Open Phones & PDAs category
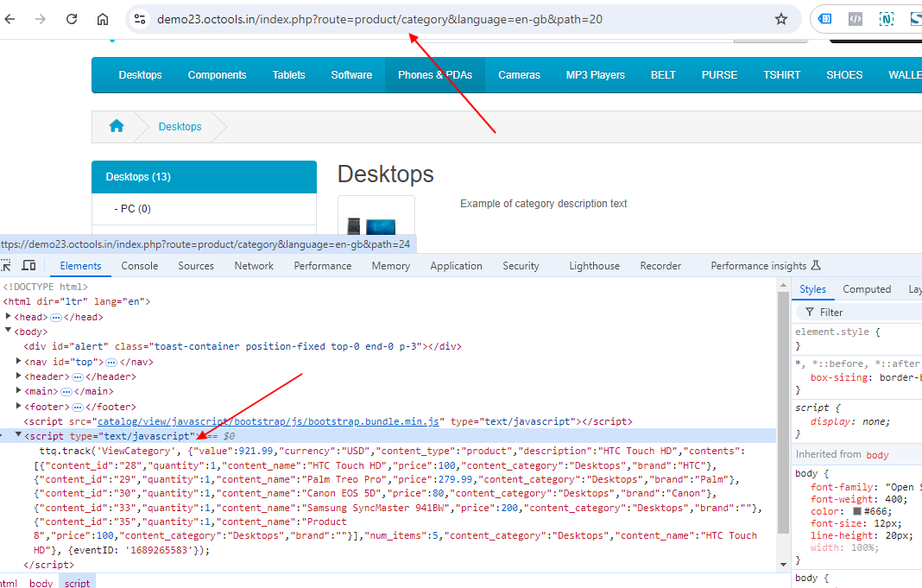The image size is (922, 588). point(435,74)
